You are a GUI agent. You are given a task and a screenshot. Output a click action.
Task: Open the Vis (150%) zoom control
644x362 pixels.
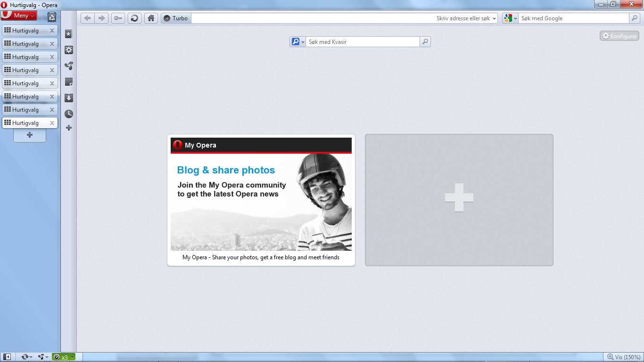coord(623,357)
